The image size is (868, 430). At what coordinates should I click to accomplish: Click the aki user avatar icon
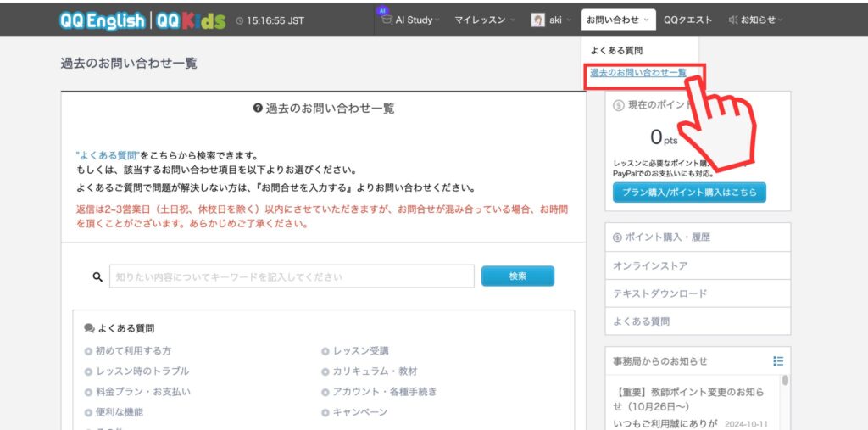pyautogui.click(x=537, y=20)
